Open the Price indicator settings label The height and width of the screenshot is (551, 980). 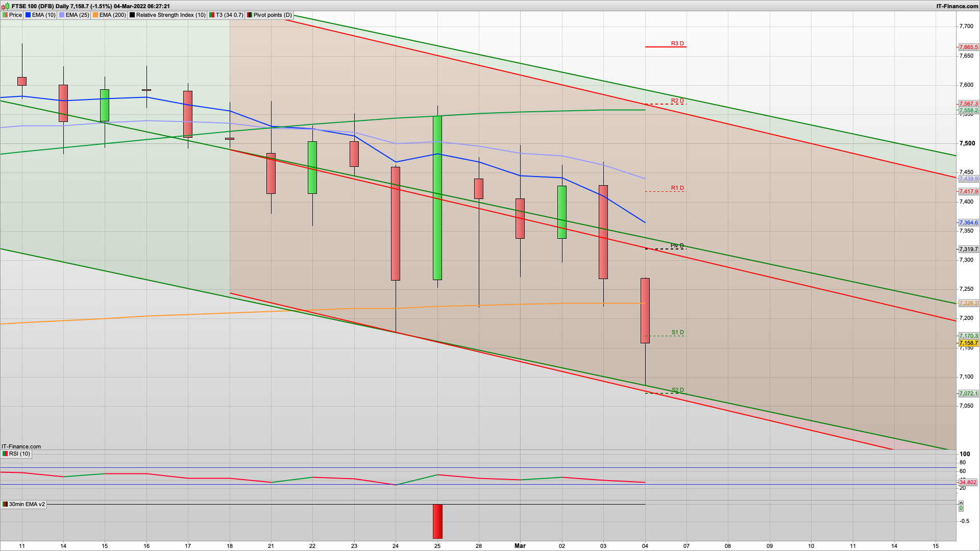point(16,15)
